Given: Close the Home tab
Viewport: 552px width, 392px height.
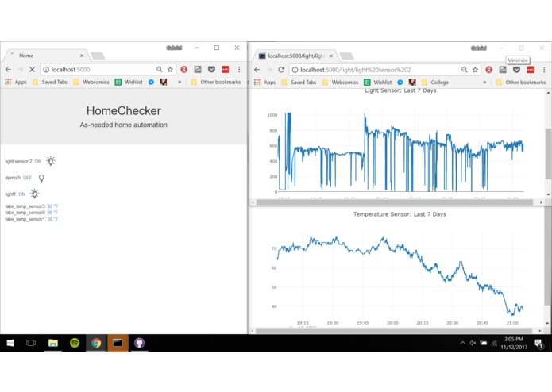Looking at the screenshot, I should pos(82,56).
